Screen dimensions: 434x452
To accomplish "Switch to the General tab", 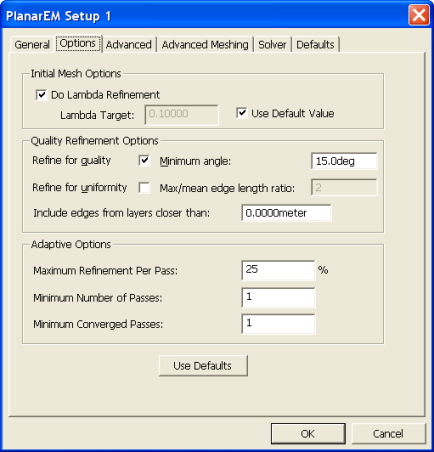I will [x=32, y=45].
